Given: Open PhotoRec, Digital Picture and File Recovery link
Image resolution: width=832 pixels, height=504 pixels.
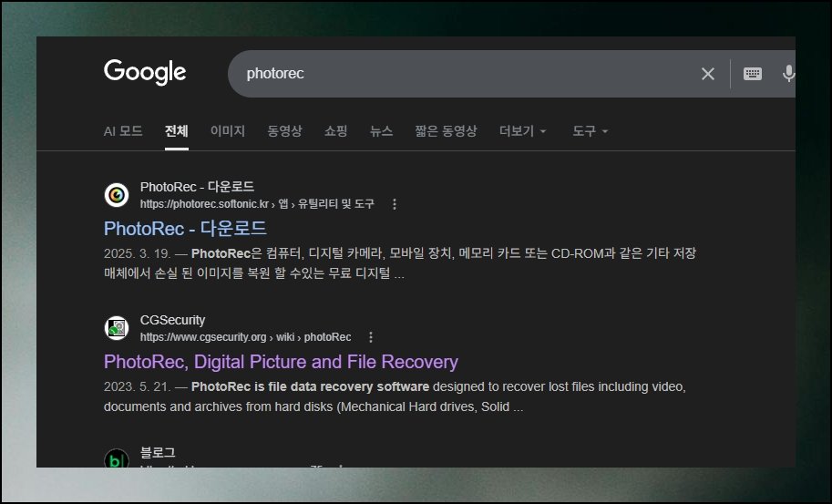Looking at the screenshot, I should (x=281, y=362).
